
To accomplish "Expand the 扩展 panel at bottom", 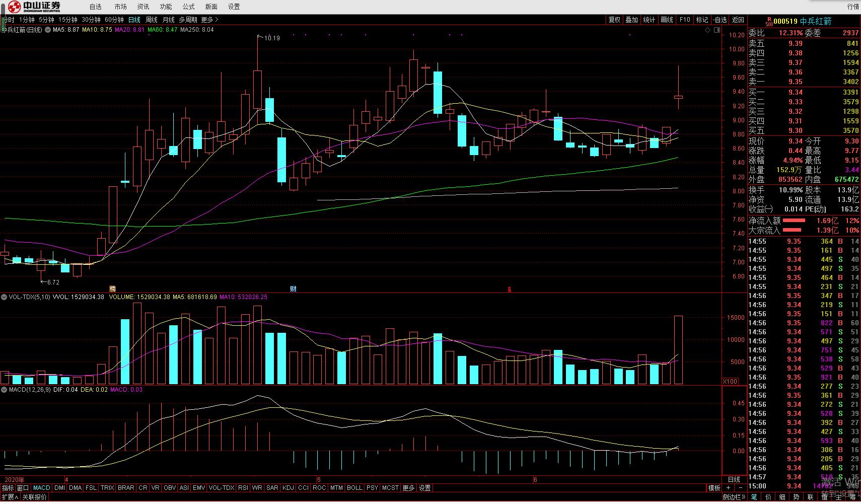I will coord(10,497).
